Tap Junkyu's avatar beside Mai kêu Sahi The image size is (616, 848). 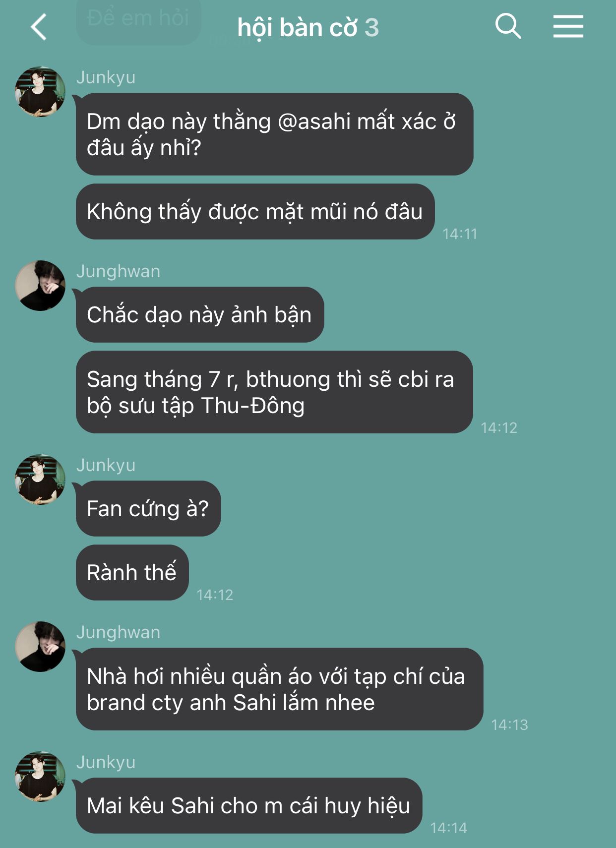click(x=40, y=777)
